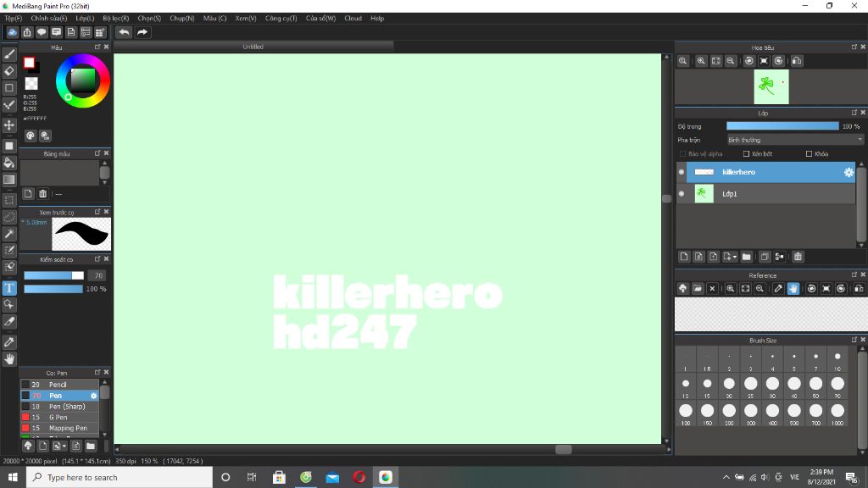Expand the add-layer dropdown arrow

click(x=735, y=257)
